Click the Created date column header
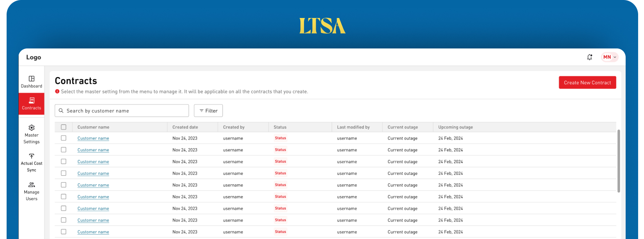Screen dimensions: 644x239 185,127
